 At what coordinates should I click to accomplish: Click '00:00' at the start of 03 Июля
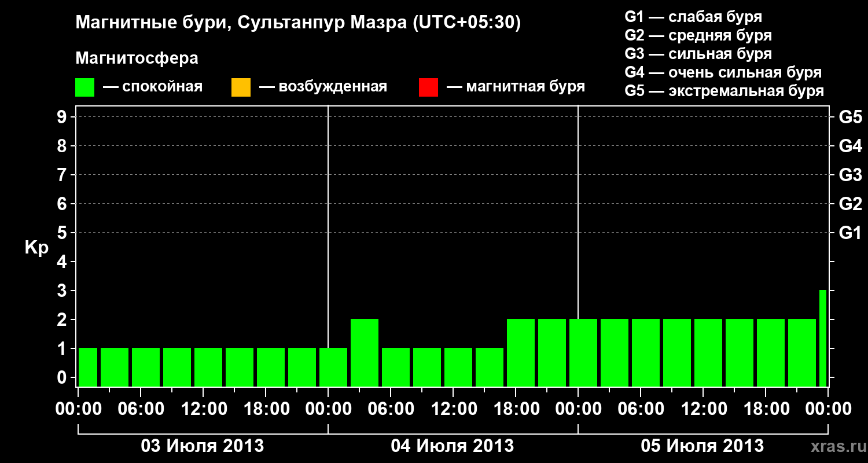[x=78, y=409]
